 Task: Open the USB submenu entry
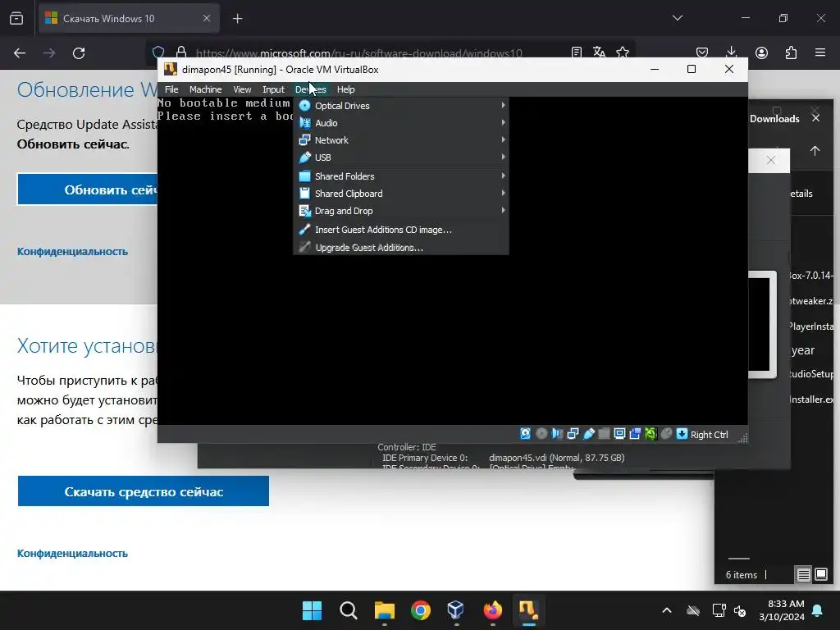401,157
